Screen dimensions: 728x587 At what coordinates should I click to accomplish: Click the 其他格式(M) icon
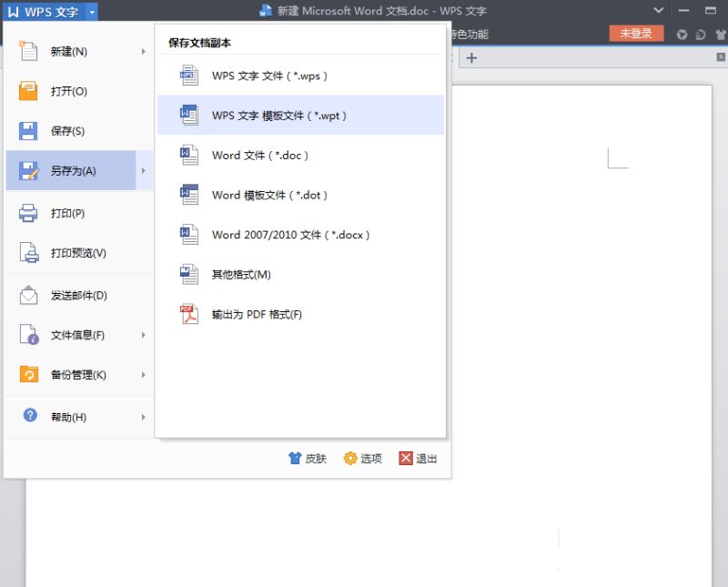[x=189, y=274]
